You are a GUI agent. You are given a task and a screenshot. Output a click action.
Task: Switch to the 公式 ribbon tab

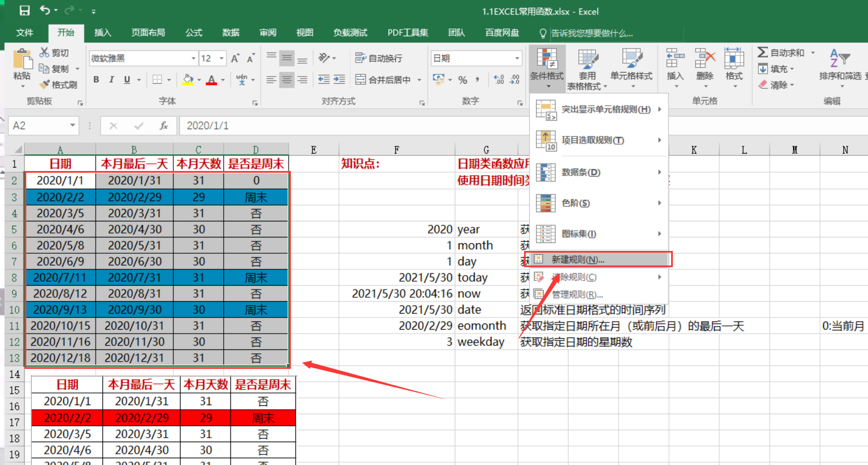193,32
